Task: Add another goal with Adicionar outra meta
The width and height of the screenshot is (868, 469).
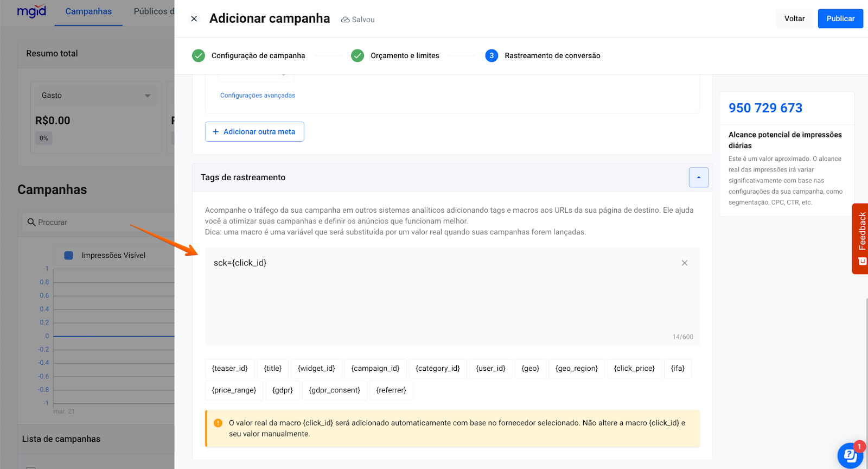Action: pyautogui.click(x=254, y=132)
